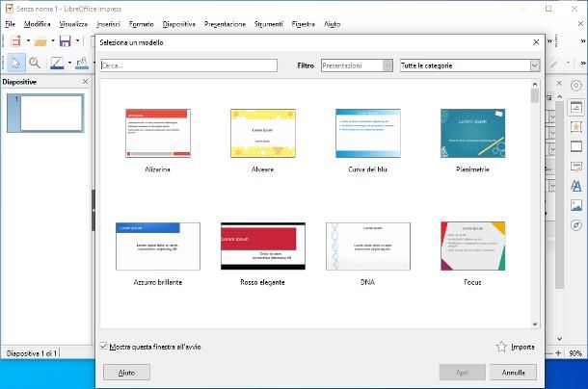This screenshot has width=588, height=389.
Task: Open the Modifica menu
Action: point(38,24)
